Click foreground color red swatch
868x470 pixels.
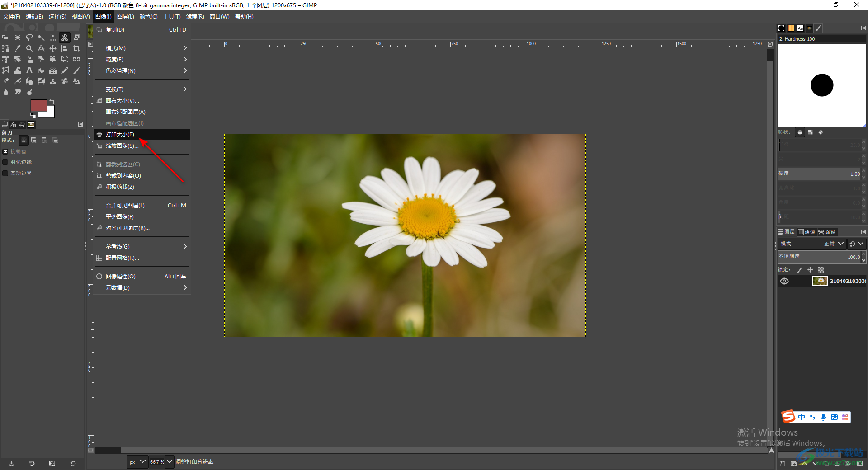tap(39, 105)
